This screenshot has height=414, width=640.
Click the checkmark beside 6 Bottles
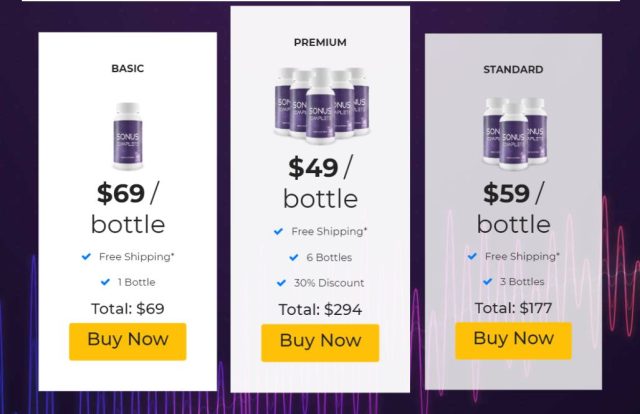tap(294, 257)
